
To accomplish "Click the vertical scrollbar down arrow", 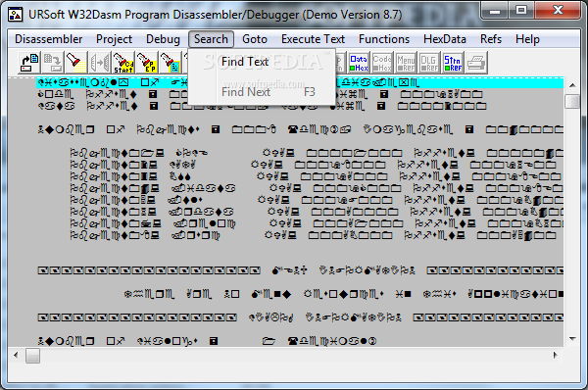I will coord(572,339).
